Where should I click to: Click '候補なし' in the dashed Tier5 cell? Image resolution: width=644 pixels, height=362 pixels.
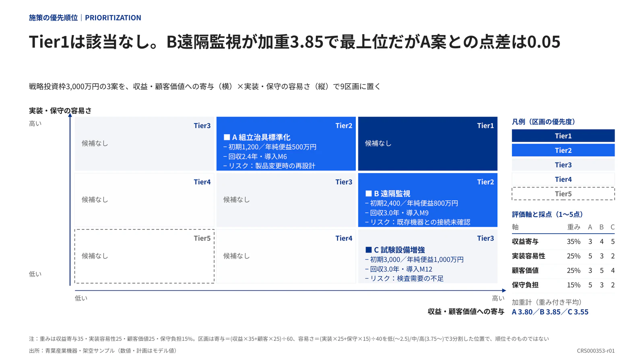click(95, 256)
